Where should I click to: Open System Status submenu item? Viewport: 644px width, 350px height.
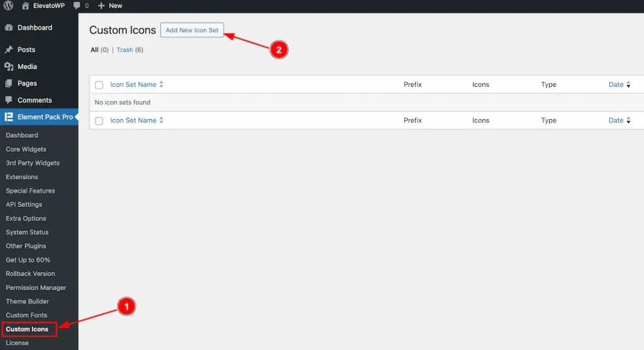(x=27, y=232)
